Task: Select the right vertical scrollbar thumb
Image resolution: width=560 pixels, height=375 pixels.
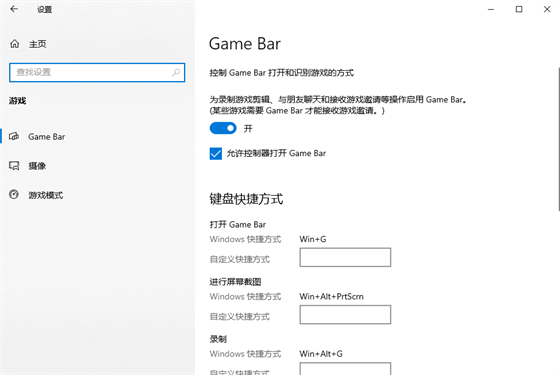Action: click(559, 139)
